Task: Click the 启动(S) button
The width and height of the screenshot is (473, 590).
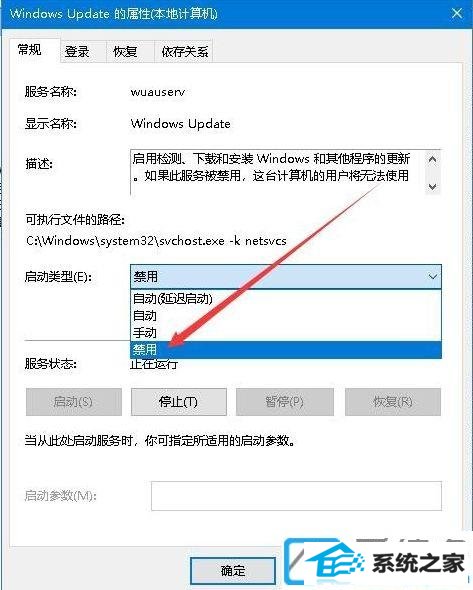Action: pos(74,402)
